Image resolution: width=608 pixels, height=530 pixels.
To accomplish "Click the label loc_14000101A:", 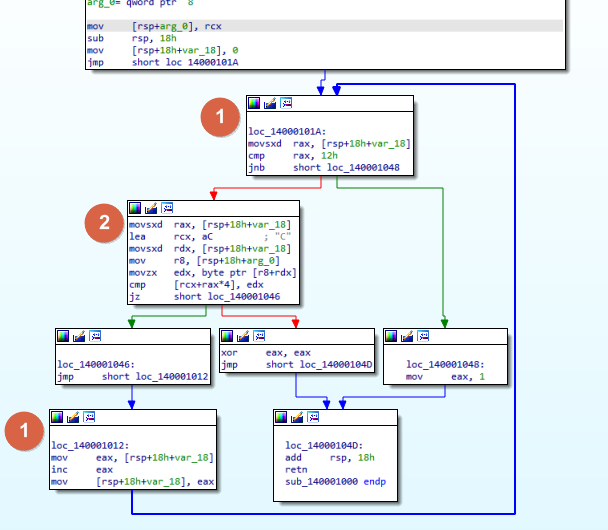I will point(287,131).
